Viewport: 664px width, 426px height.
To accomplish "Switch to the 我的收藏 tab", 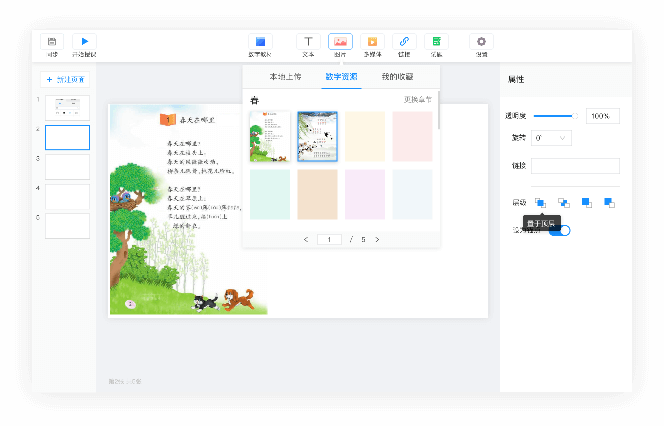I will 397,77.
